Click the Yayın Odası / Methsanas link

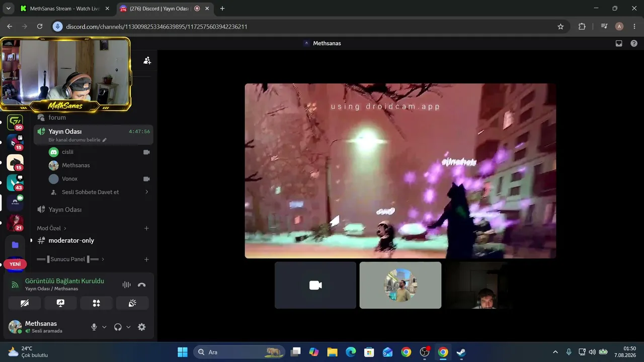[51, 289]
